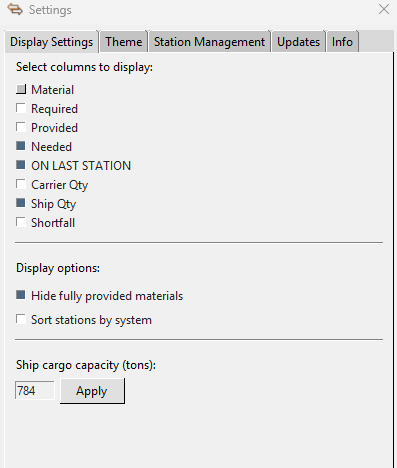Disable the ON LAST STATION column
Screen dimensions: 397x468
point(21,165)
